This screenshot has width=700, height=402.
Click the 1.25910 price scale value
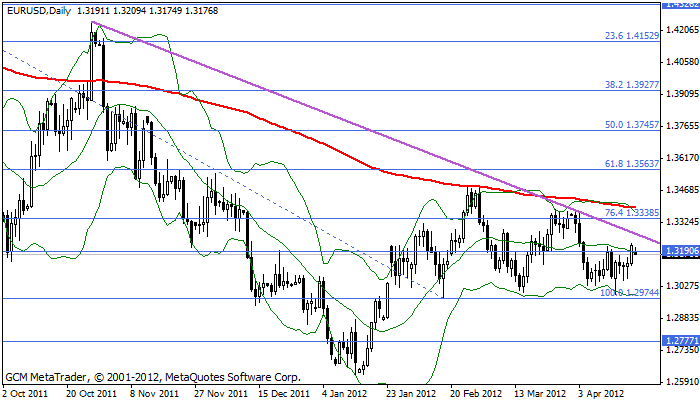pos(682,382)
